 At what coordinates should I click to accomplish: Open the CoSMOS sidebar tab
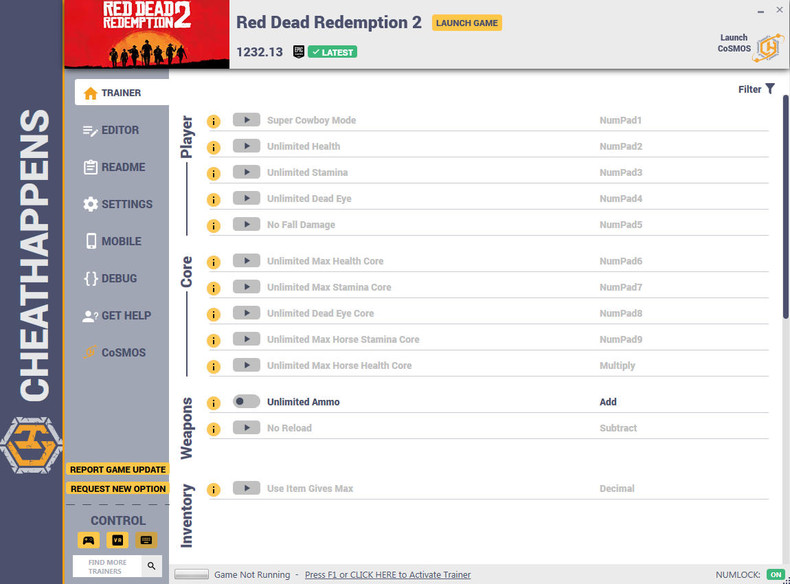pyautogui.click(x=115, y=353)
